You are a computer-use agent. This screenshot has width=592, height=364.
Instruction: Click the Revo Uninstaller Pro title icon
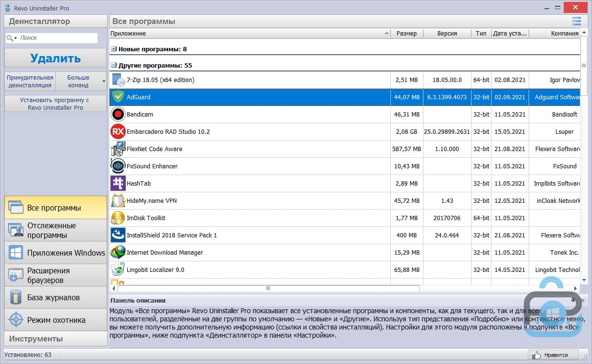pos(7,7)
